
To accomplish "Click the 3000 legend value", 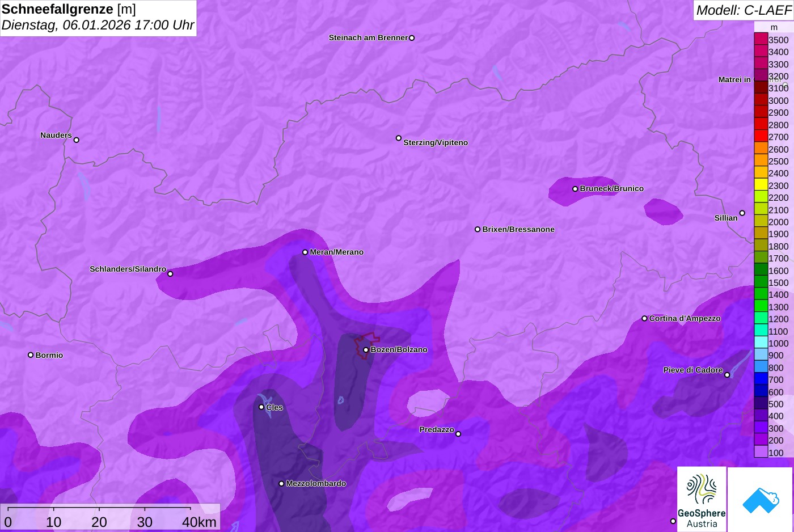I will (x=778, y=101).
